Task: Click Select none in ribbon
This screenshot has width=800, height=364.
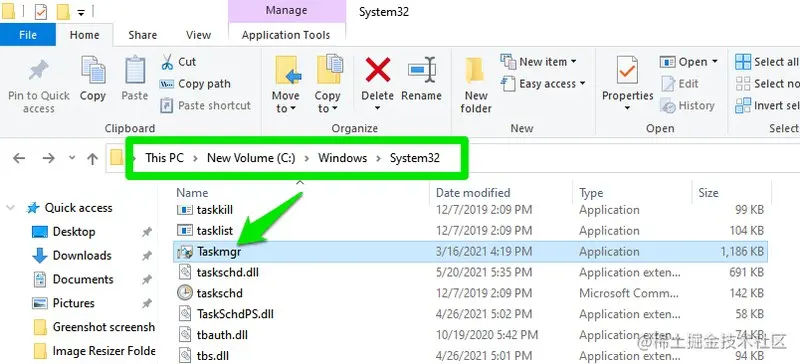Action: tap(767, 84)
